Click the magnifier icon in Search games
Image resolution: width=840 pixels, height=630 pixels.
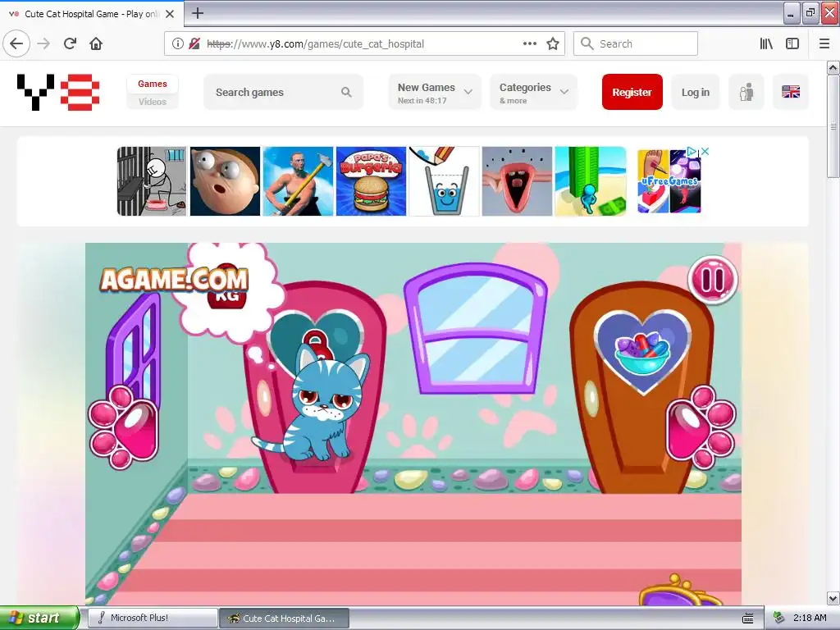[346, 92]
